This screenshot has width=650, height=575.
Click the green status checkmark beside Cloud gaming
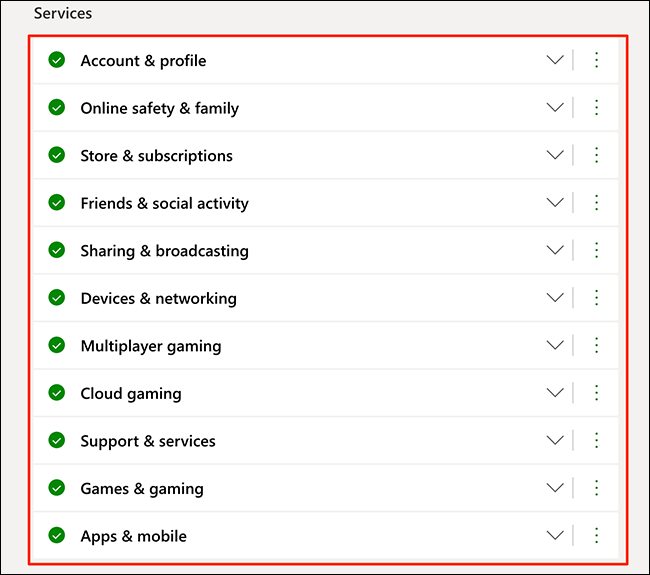(x=57, y=393)
